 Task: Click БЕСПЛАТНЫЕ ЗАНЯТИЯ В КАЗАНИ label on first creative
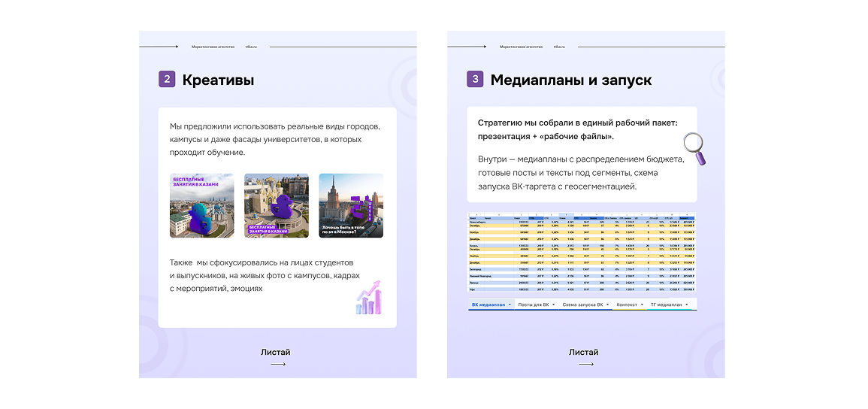point(196,182)
